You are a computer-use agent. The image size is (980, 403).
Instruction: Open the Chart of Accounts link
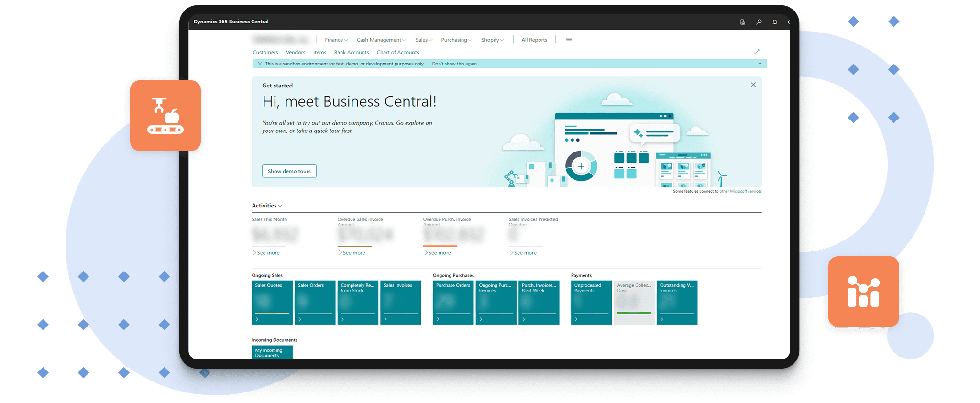pos(397,53)
